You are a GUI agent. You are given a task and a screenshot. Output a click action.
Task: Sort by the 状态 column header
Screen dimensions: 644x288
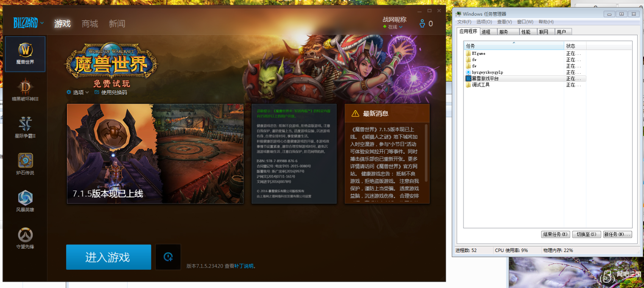(x=575, y=46)
